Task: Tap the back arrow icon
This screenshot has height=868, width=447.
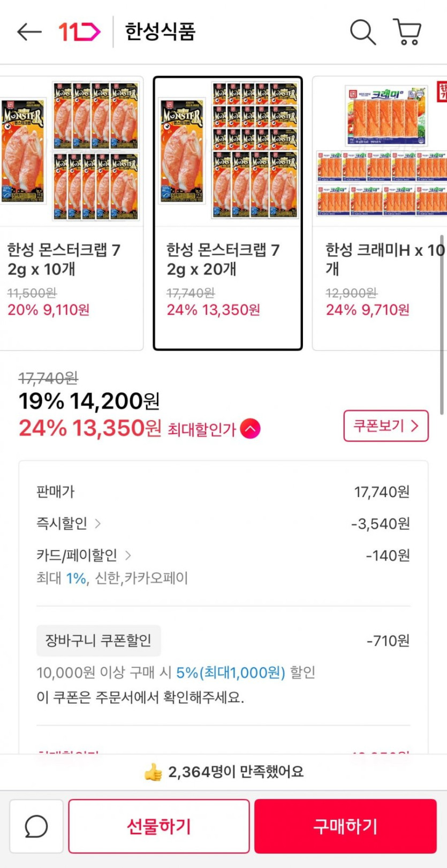Action: tap(29, 32)
